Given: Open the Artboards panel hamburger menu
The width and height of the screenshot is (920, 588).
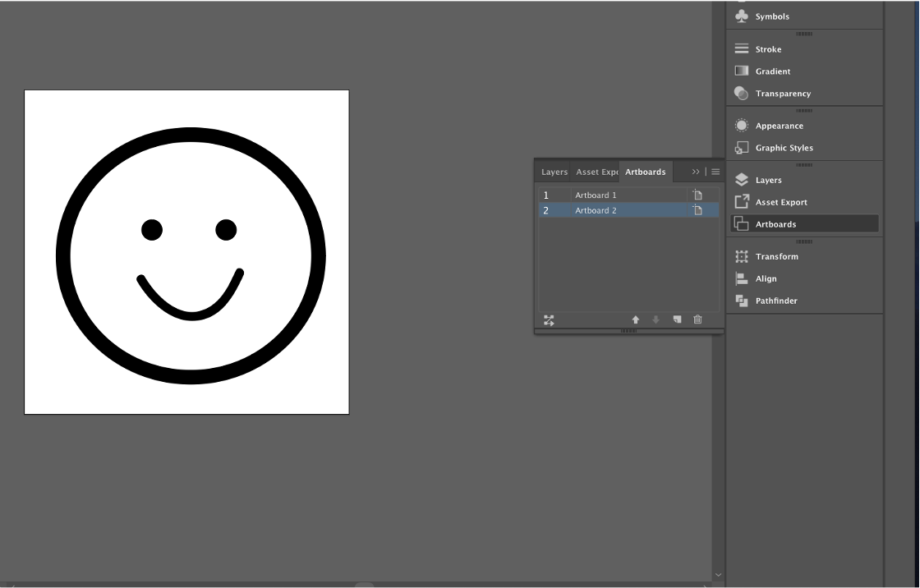Looking at the screenshot, I should pos(715,172).
